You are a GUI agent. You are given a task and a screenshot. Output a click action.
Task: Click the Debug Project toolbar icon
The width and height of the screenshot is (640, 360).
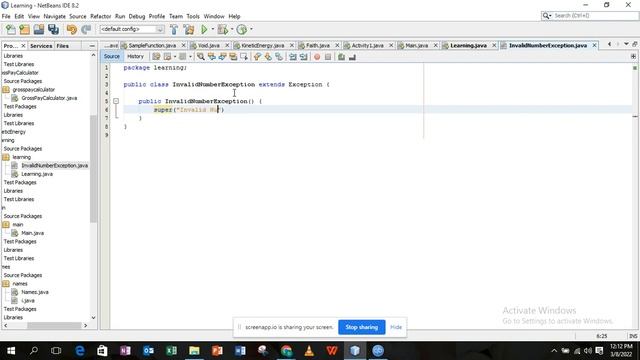tap(222, 29)
